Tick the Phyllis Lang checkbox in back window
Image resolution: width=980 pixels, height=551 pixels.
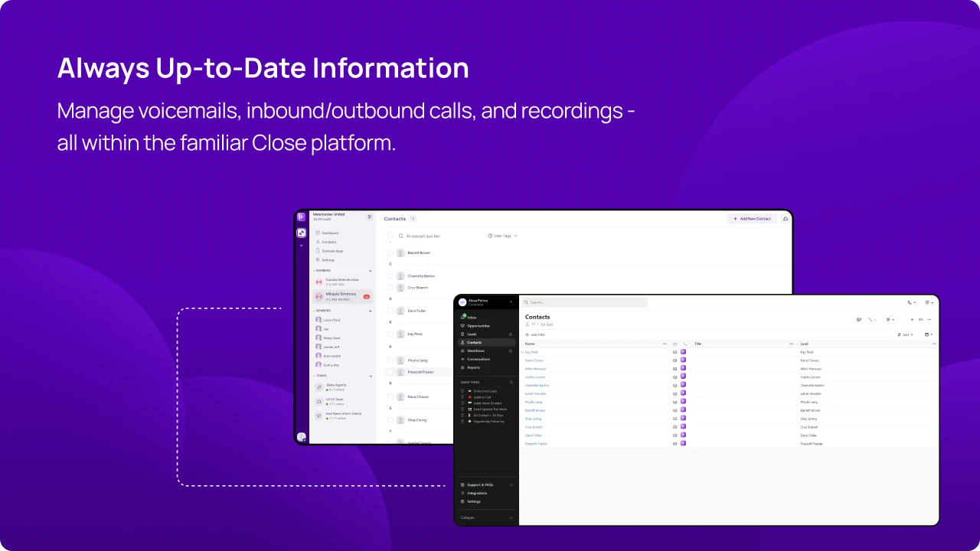[x=390, y=360]
